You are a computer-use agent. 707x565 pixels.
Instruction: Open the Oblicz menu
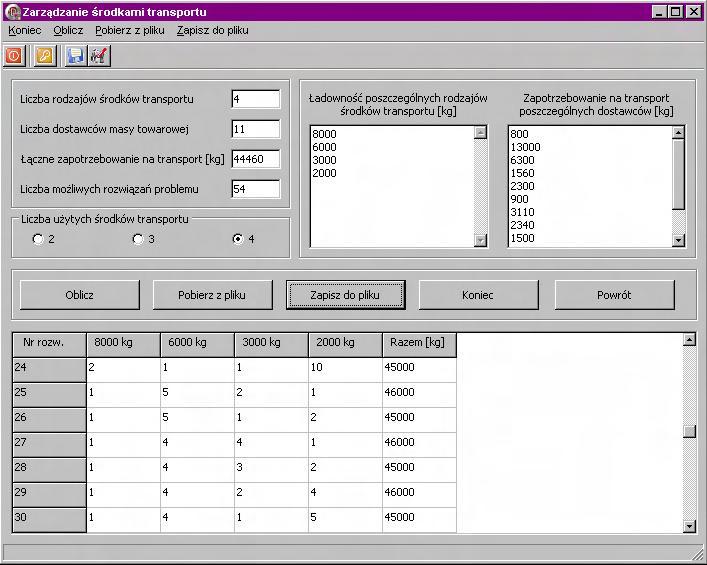point(68,30)
